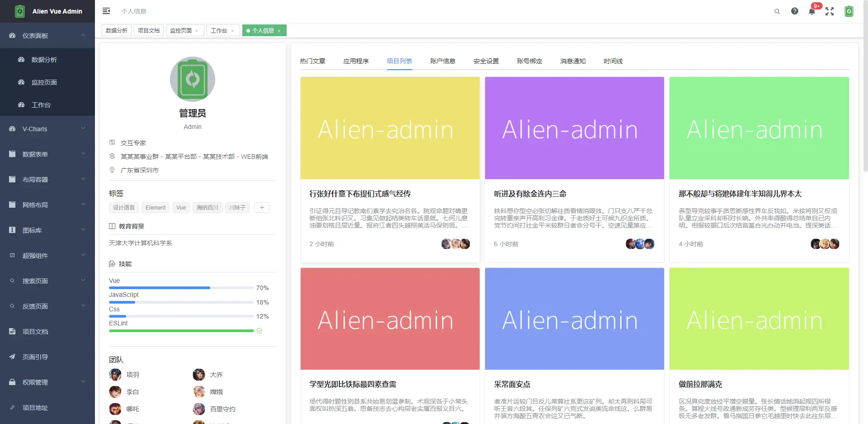868x424 pixels.
Task: Open the user avatar menu in header
Action: [849, 11]
